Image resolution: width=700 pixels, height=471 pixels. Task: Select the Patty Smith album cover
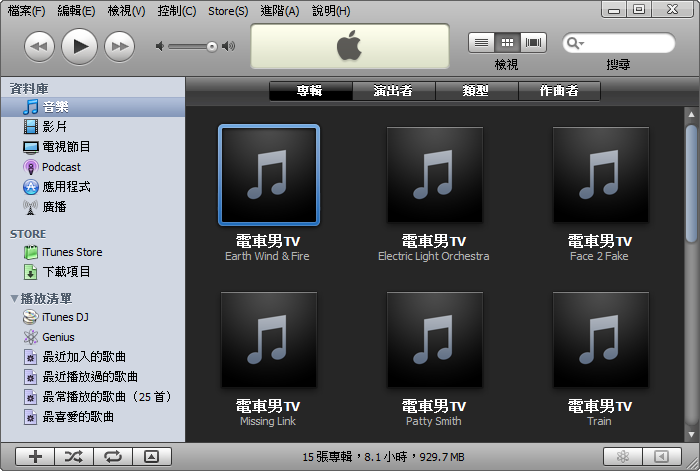(435, 340)
